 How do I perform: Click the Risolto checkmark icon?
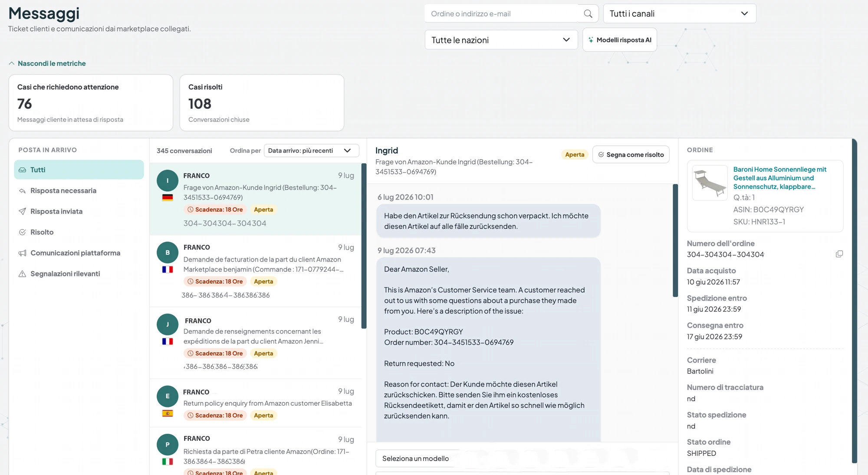click(x=22, y=232)
